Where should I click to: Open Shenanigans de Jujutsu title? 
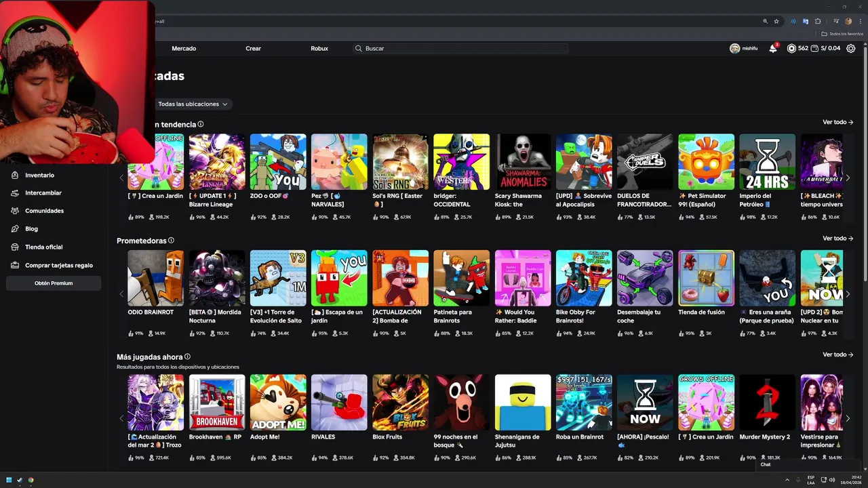pos(517,441)
